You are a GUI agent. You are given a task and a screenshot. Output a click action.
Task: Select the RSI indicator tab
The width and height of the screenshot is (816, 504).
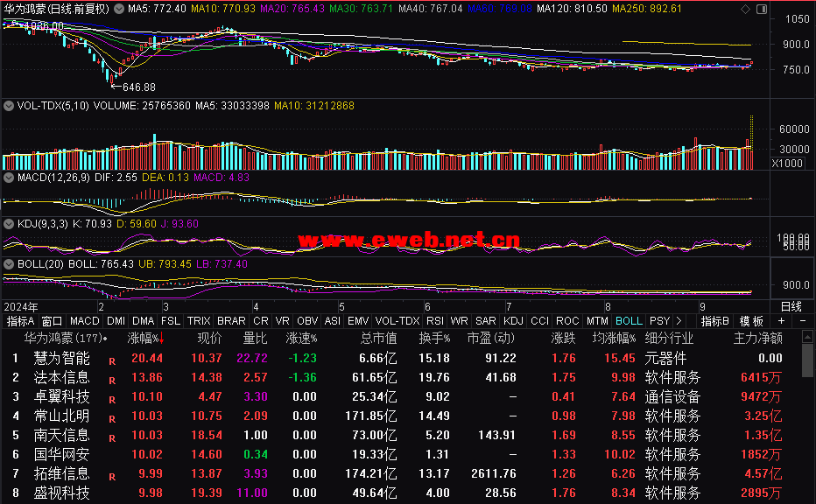435,321
